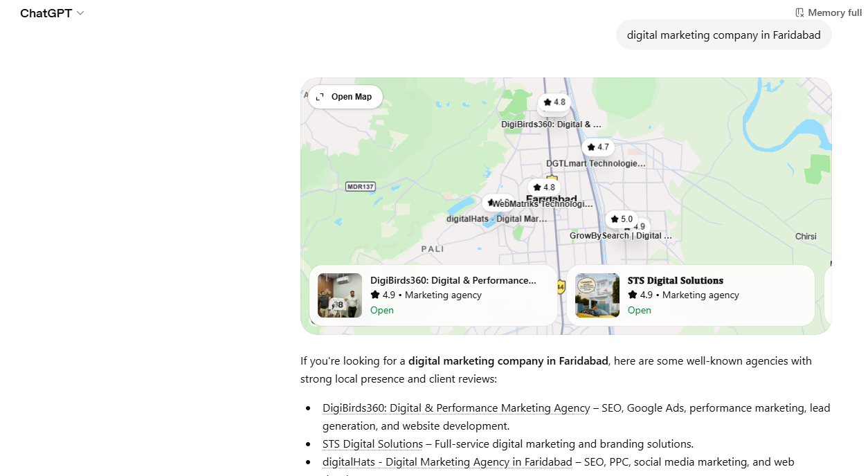Image resolution: width=868 pixels, height=476 pixels.
Task: Select the digitalHats map label
Action: (496, 219)
